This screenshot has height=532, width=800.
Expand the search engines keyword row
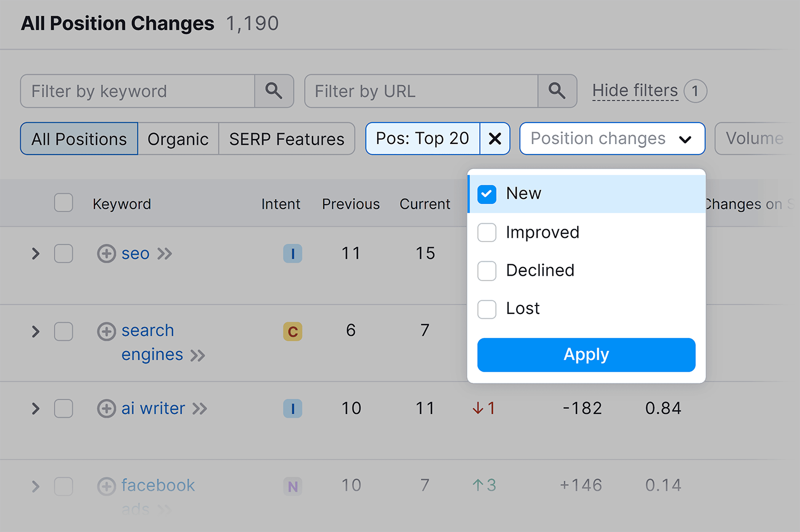[x=36, y=332]
